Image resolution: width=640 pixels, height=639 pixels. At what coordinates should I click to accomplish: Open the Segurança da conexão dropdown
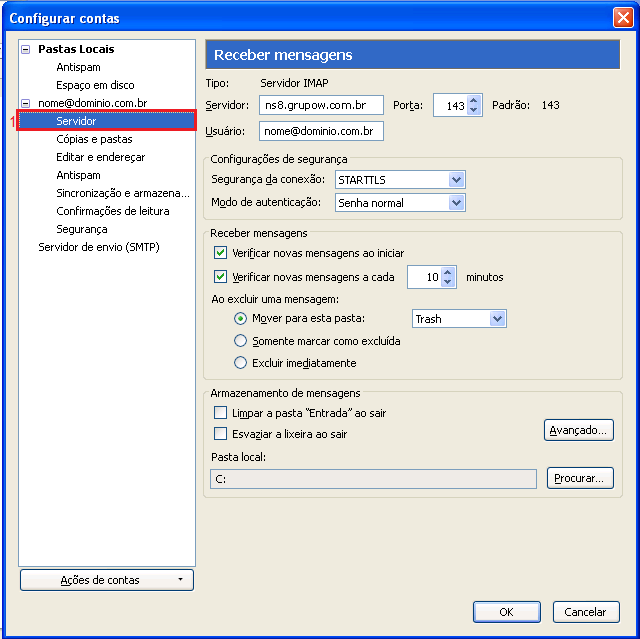coord(400,180)
